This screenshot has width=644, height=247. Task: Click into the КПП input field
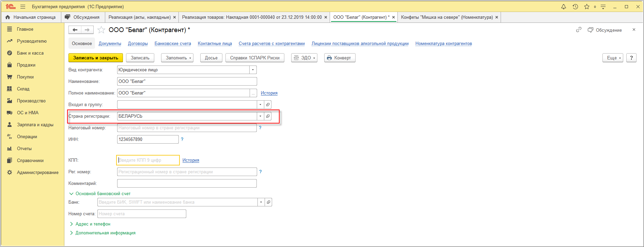(x=148, y=160)
